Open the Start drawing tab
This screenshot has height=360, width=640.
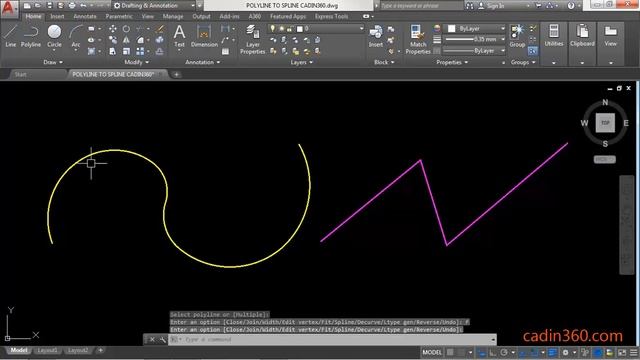[x=20, y=74]
